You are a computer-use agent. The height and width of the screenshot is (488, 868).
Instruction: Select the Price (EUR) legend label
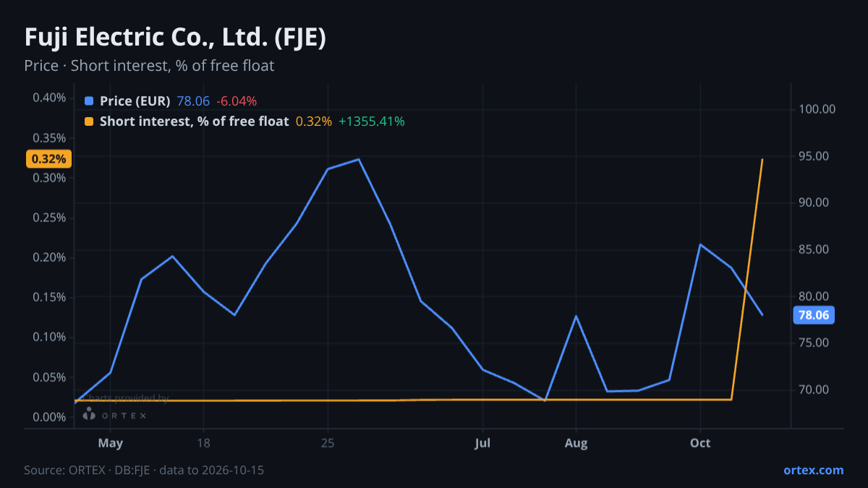tap(135, 101)
